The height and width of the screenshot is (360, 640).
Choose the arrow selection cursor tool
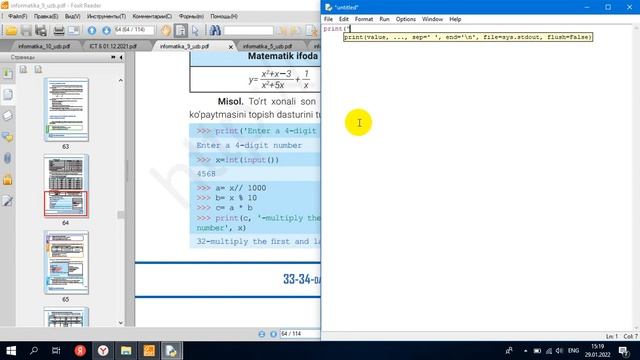click(x=195, y=31)
